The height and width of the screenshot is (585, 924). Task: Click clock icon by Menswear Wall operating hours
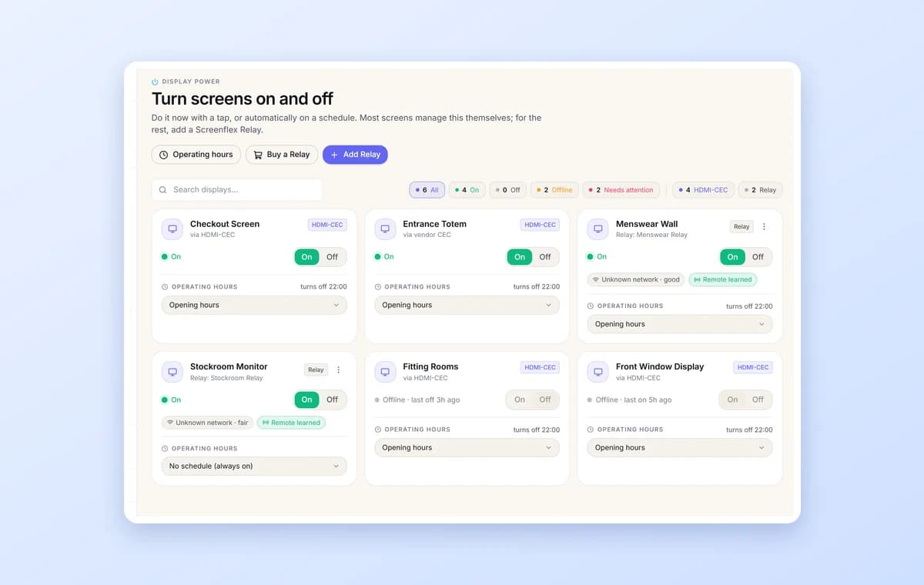point(591,306)
